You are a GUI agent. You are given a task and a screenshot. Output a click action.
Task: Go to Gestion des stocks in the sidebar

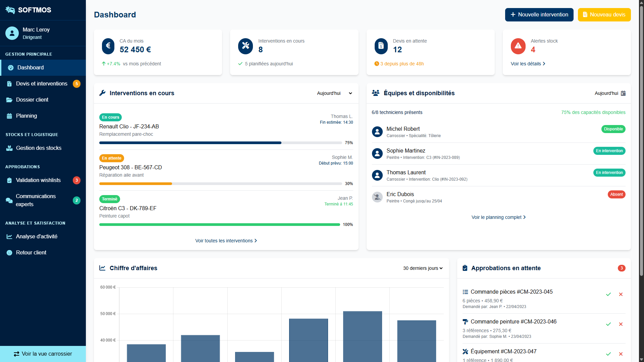tap(39, 148)
